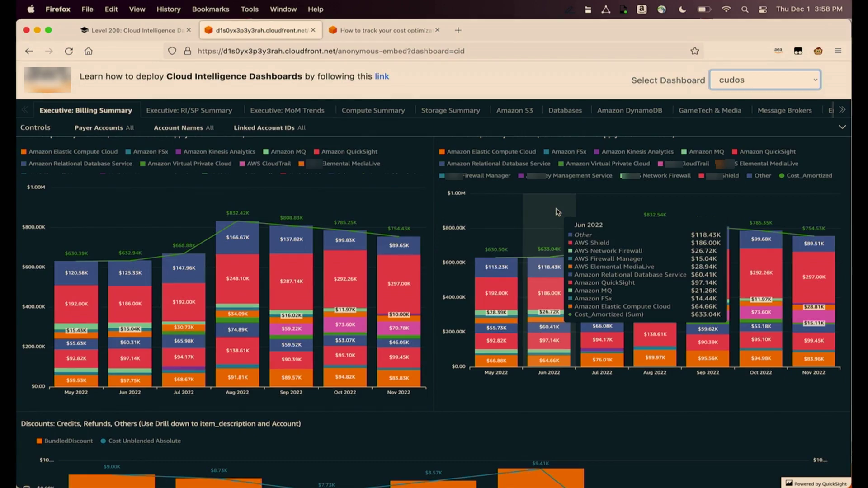Click the tracking protection shield icon

point(172,51)
